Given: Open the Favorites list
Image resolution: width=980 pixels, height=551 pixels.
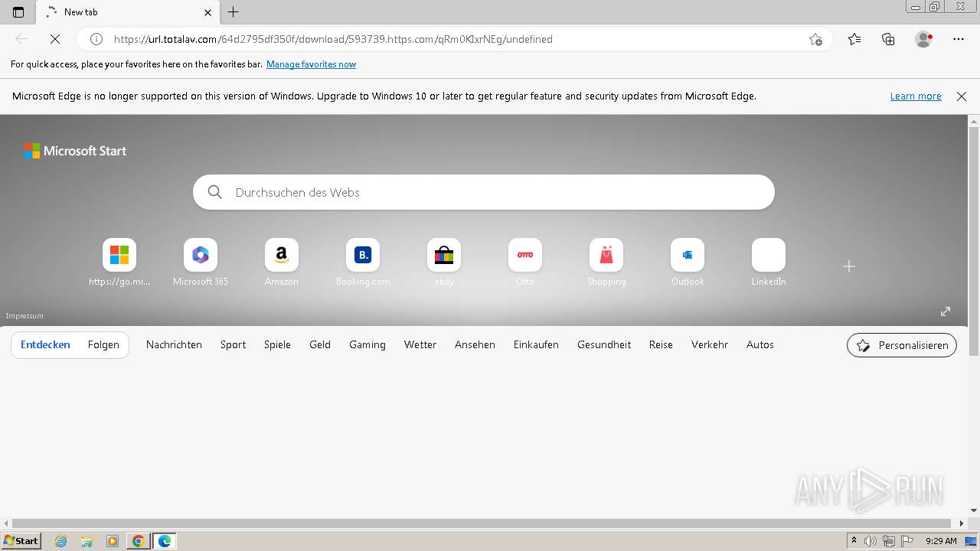Looking at the screenshot, I should point(854,39).
